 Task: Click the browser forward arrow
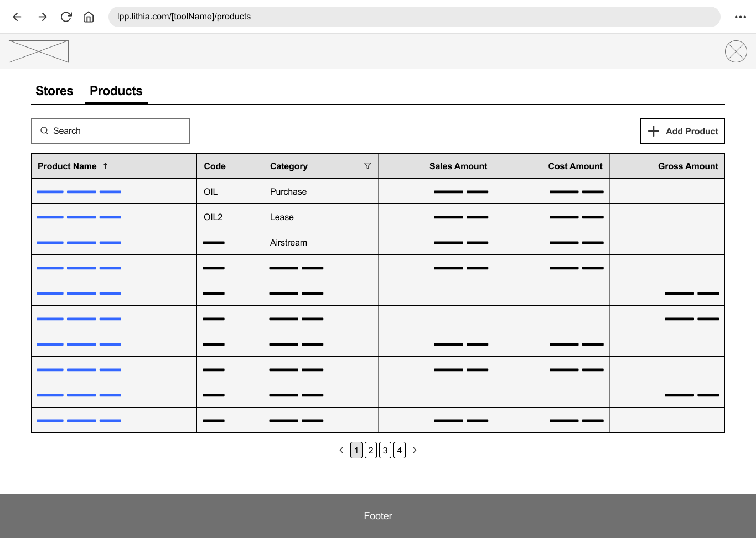click(43, 17)
